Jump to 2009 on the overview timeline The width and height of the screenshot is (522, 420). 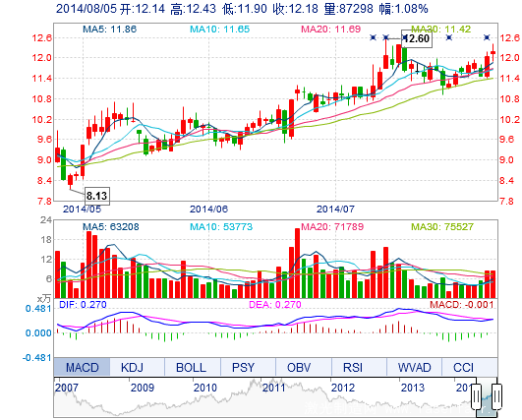[x=143, y=388]
